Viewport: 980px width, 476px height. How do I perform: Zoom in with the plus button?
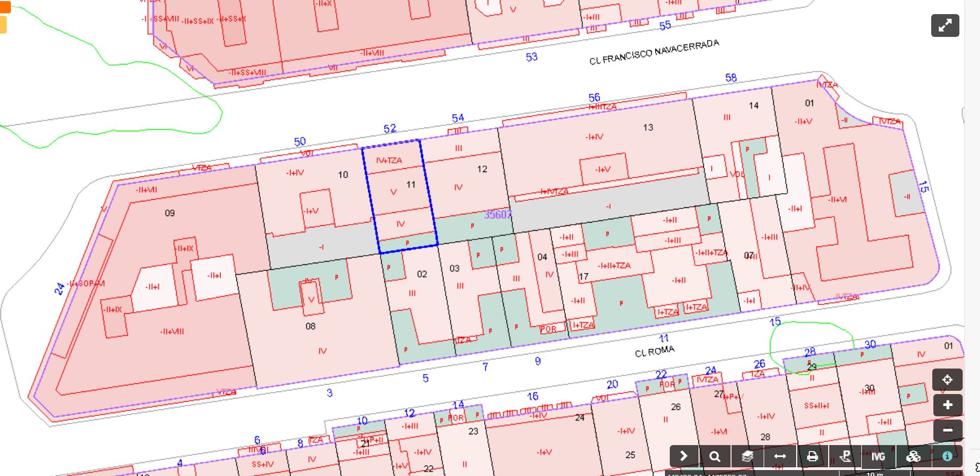pyautogui.click(x=947, y=405)
